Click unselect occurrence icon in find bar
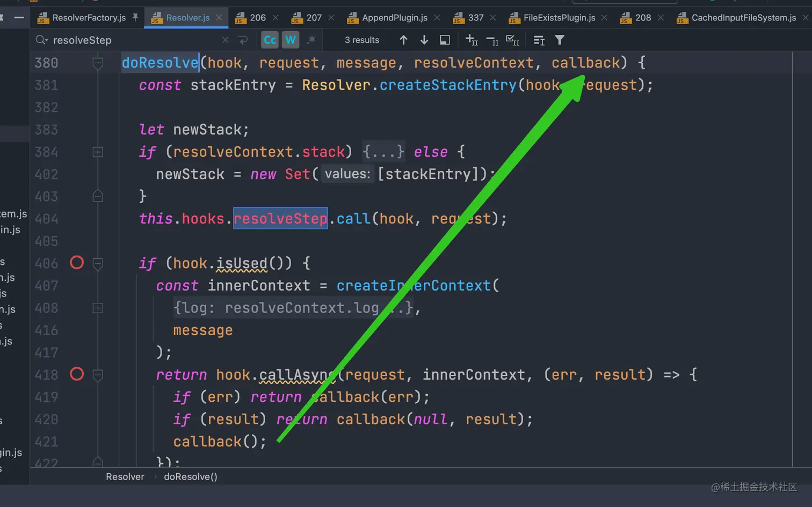This screenshot has width=812, height=507. click(x=492, y=40)
